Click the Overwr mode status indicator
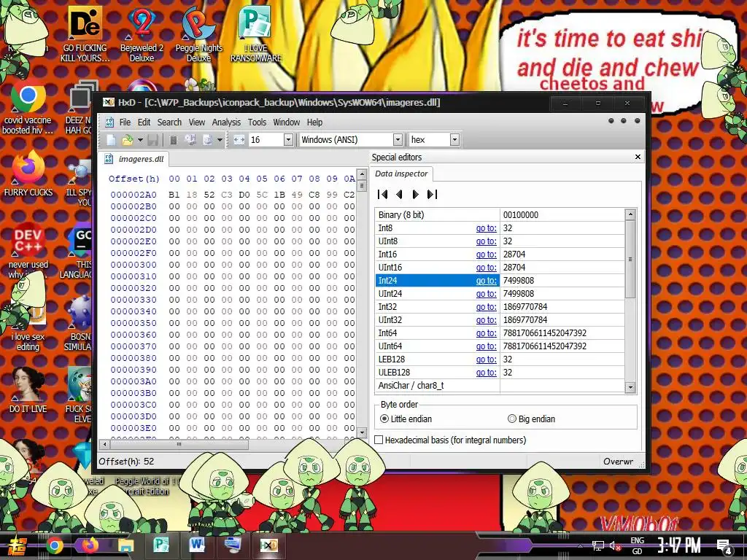The height and width of the screenshot is (560, 747). pos(618,462)
